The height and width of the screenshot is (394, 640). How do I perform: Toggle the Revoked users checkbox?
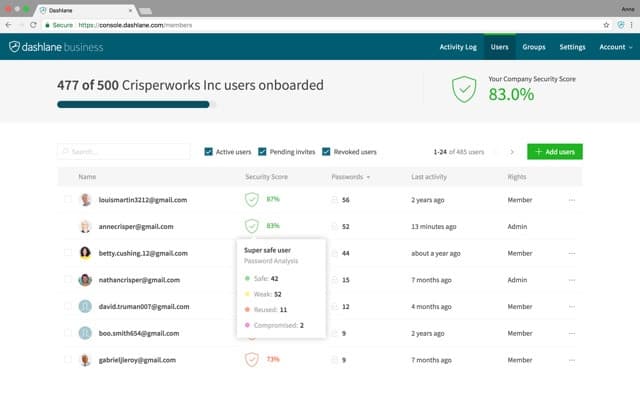click(326, 151)
